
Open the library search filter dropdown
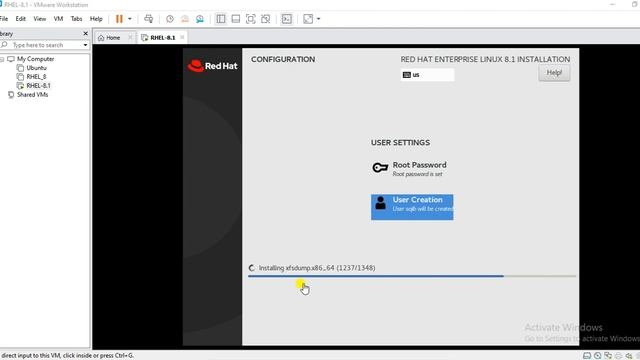[85, 45]
